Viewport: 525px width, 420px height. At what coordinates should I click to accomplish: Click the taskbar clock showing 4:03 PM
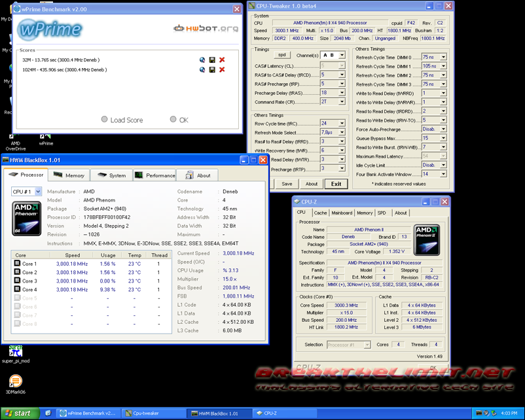[x=509, y=413]
